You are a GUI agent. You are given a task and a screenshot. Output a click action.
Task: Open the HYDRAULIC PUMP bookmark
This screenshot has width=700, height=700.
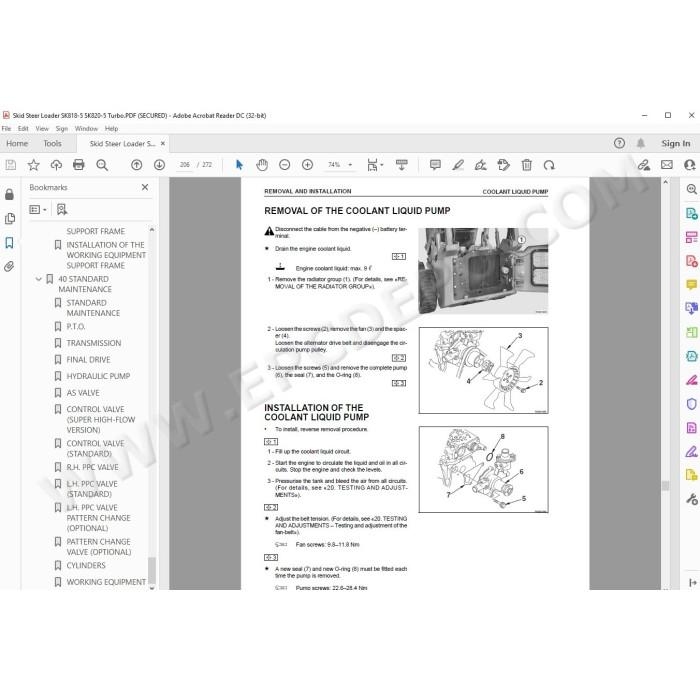coord(98,376)
